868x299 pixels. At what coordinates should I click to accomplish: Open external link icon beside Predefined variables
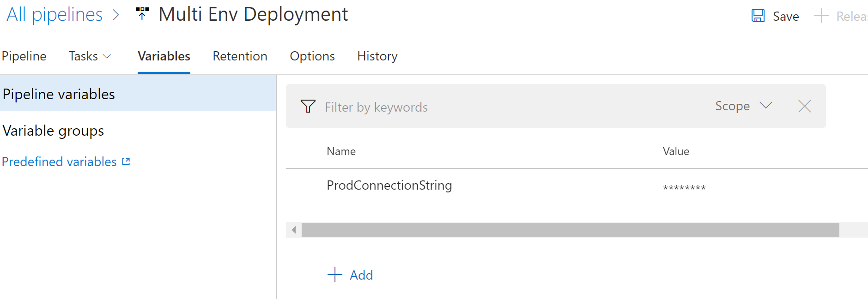[x=126, y=161]
